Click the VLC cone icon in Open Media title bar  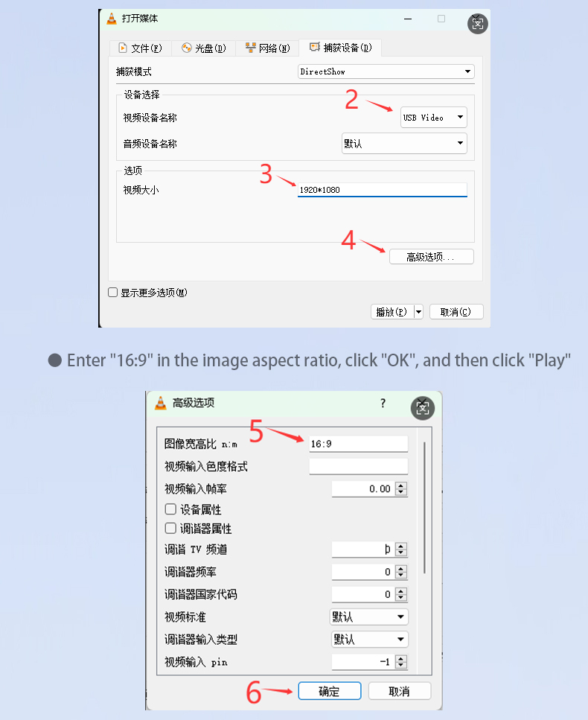tap(112, 19)
